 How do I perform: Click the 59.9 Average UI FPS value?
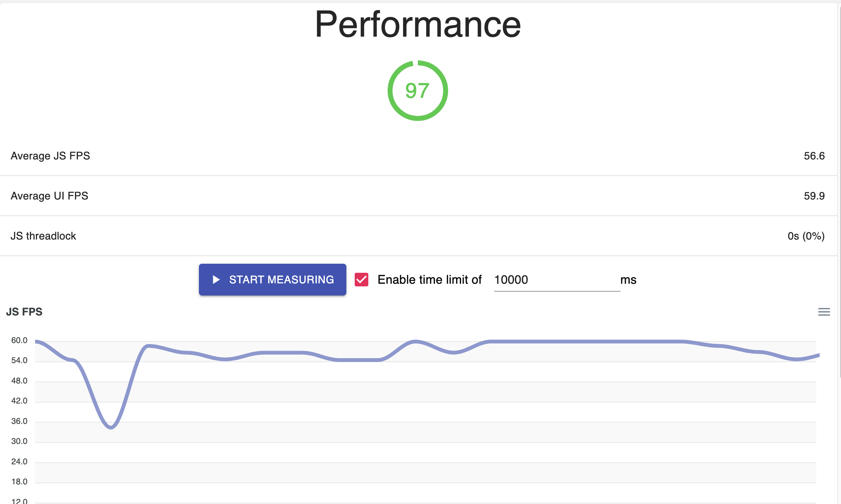tap(814, 196)
